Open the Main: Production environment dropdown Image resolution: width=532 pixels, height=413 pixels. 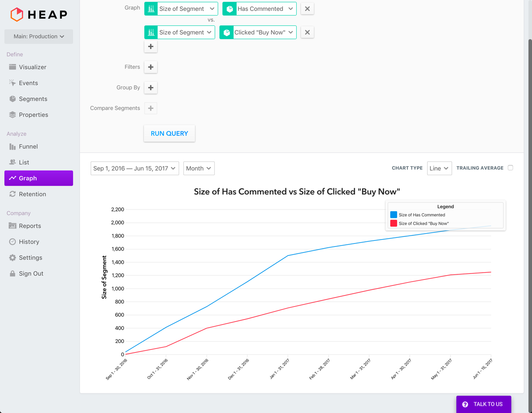(x=39, y=36)
